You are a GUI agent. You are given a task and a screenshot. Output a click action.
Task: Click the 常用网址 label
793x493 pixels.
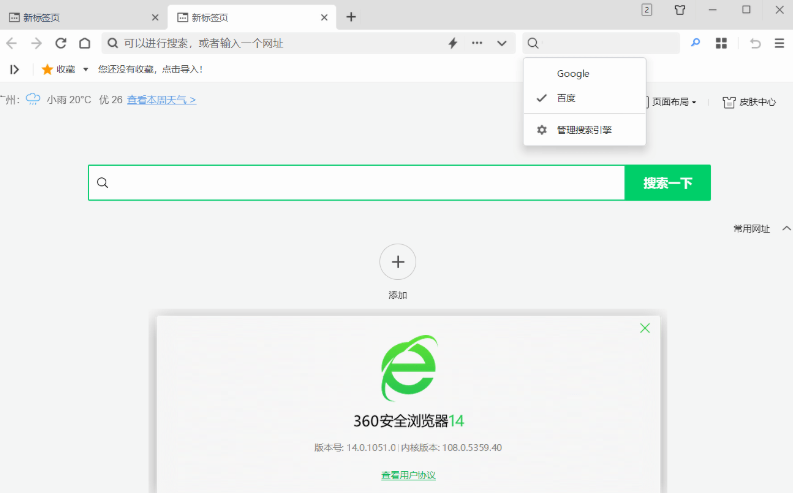pyautogui.click(x=752, y=229)
